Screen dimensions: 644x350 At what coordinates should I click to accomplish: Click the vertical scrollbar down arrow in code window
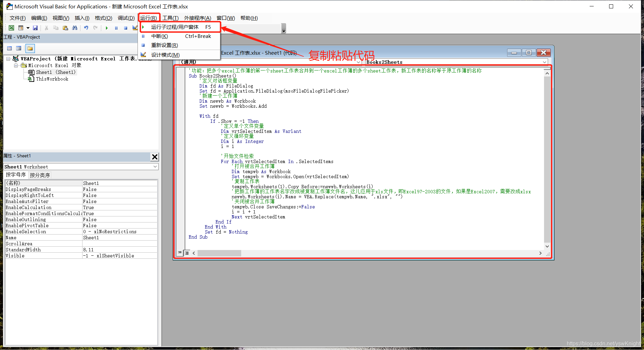pos(547,246)
